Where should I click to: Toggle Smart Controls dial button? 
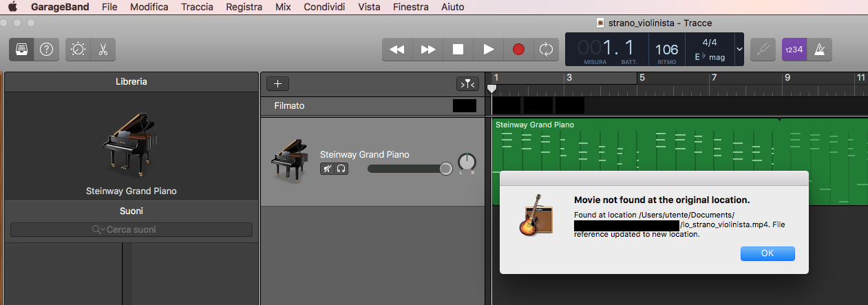click(x=78, y=50)
